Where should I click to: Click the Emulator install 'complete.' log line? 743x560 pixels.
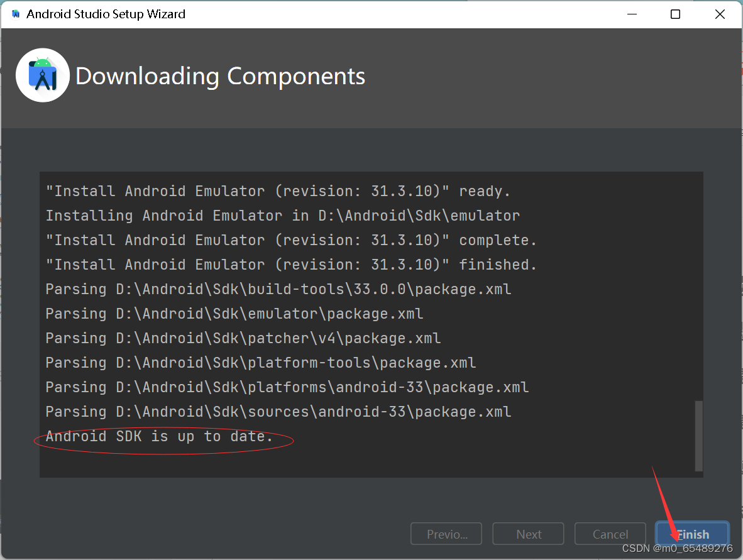click(x=291, y=240)
